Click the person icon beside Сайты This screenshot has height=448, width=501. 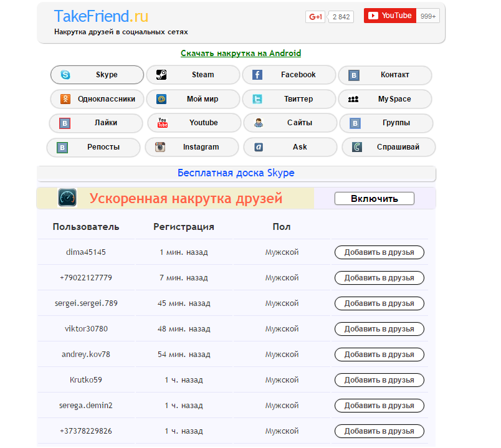click(x=259, y=123)
